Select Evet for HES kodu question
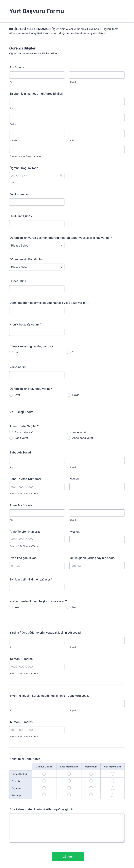Viewport: 134px width, 868px height. click(11, 395)
